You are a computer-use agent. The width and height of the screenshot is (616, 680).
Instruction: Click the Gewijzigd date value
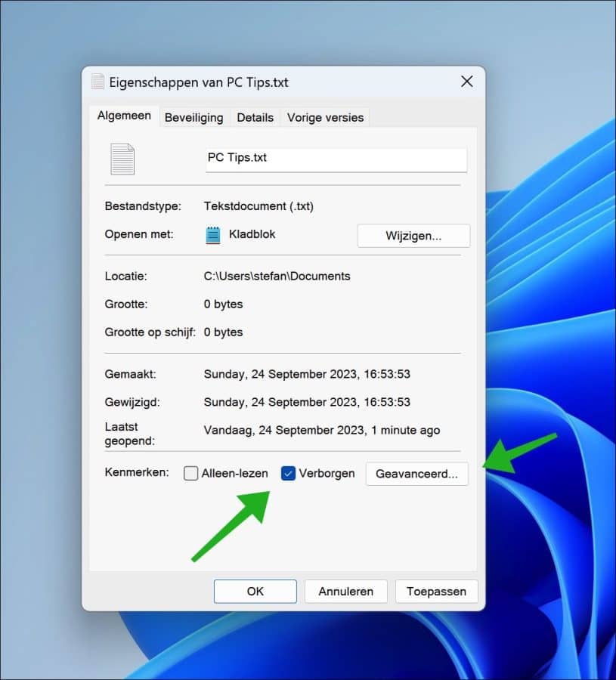click(x=307, y=402)
